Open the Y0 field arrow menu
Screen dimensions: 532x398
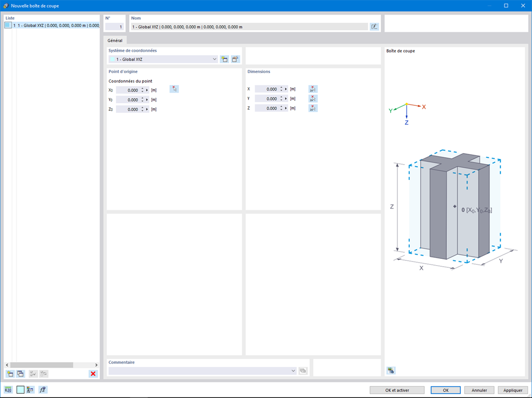147,100
